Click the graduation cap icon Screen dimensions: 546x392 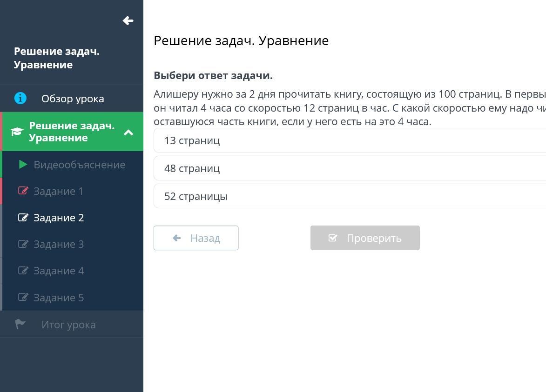click(x=17, y=132)
